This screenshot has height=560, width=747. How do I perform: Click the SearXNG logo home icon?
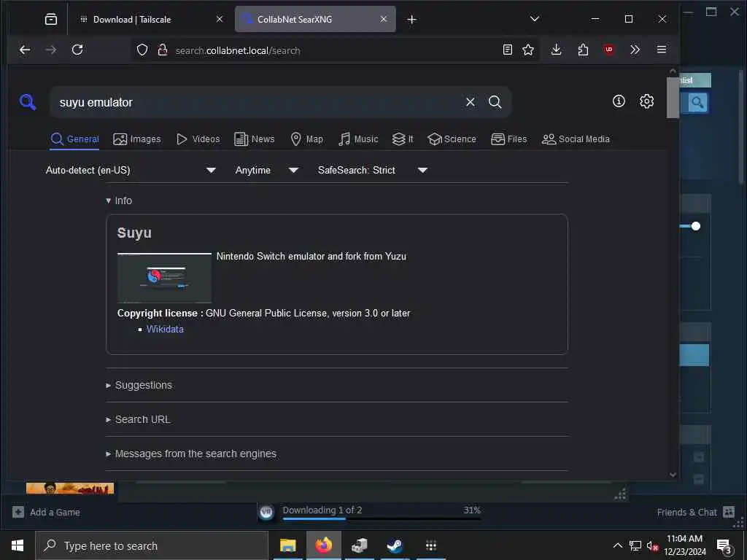[28, 102]
